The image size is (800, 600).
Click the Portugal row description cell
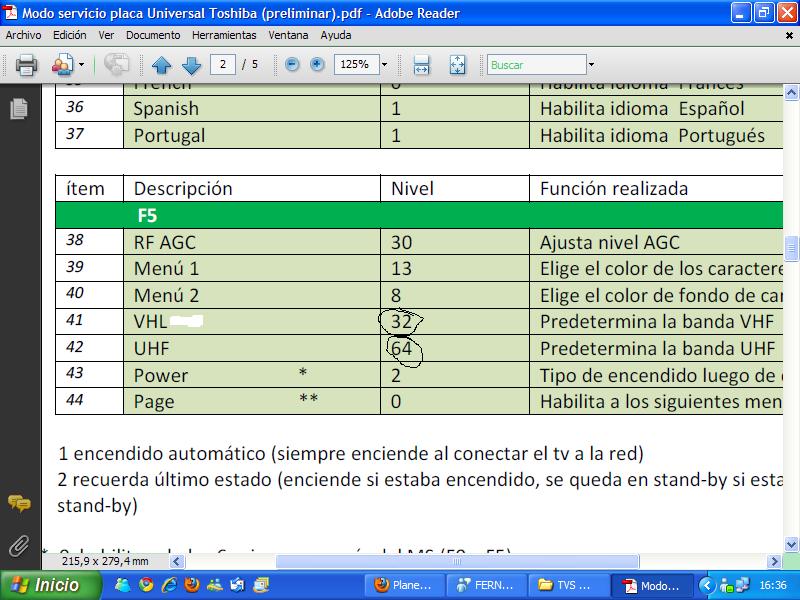point(252,135)
